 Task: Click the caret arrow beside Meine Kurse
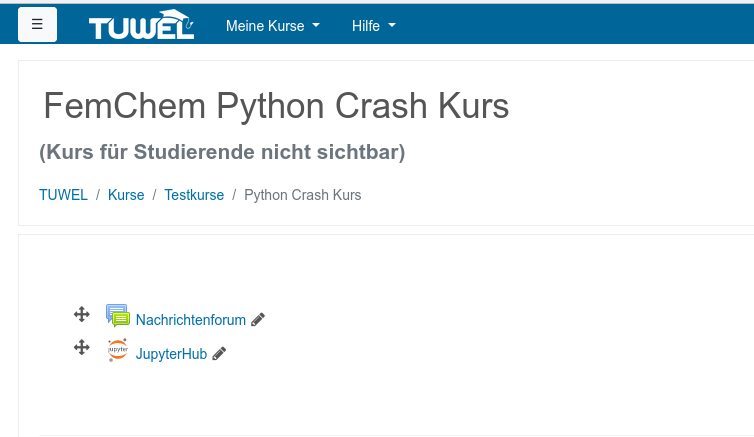[x=316, y=26]
